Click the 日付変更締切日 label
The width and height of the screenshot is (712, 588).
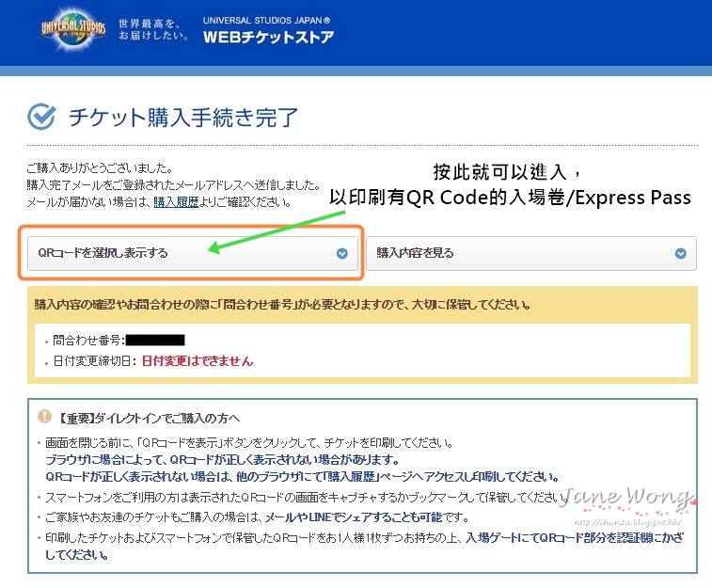point(94,361)
